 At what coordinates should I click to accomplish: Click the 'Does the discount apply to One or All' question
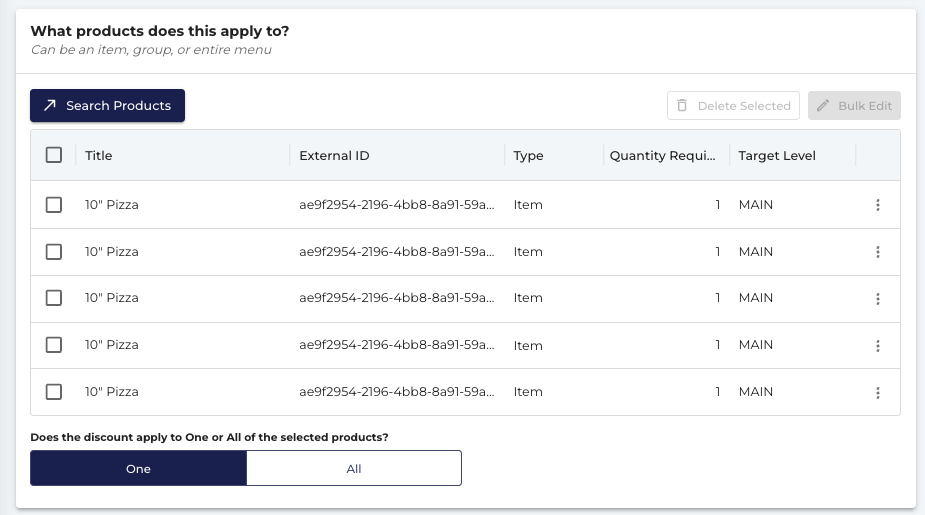tap(209, 437)
